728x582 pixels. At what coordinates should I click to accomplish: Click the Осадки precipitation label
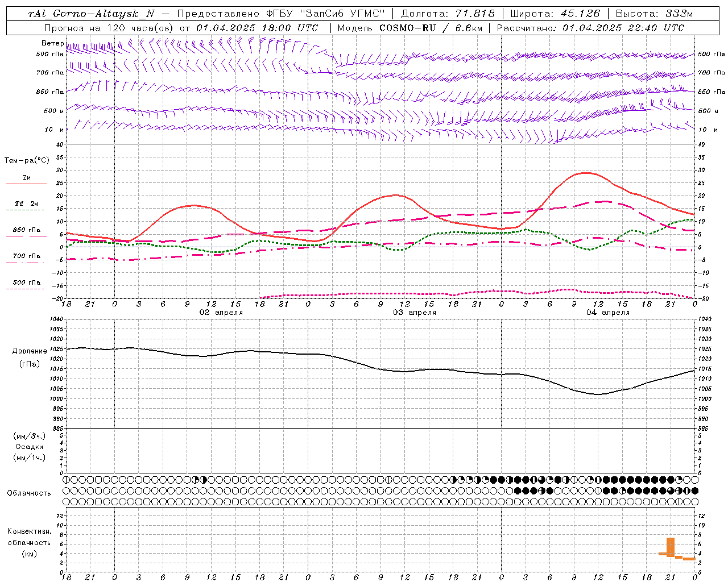30,447
